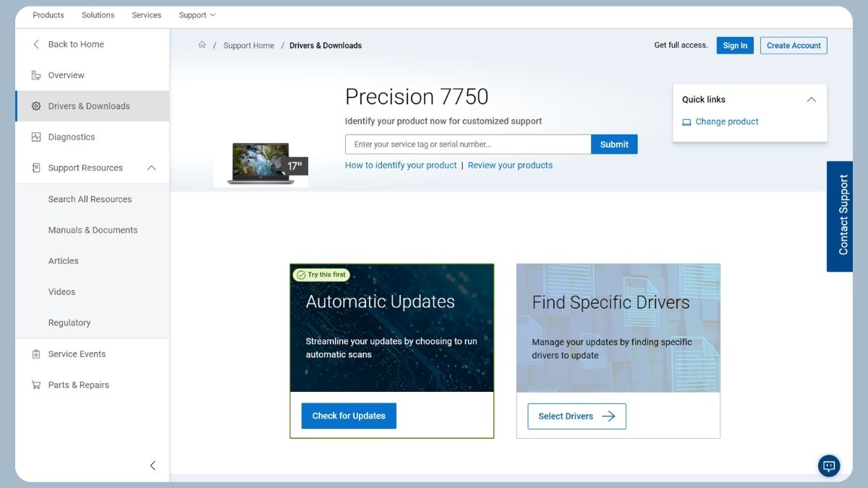
Task: Open Diagnostics from the sidebar icon
Action: tap(35, 136)
